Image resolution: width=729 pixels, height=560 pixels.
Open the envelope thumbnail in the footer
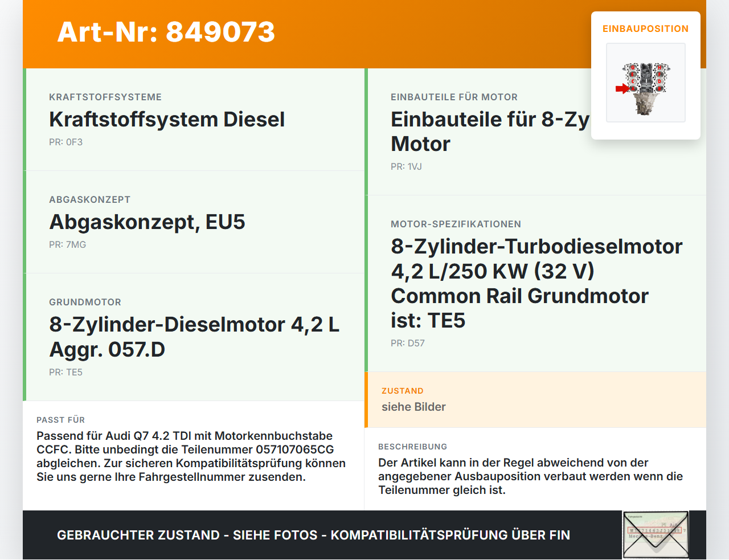[x=656, y=535]
